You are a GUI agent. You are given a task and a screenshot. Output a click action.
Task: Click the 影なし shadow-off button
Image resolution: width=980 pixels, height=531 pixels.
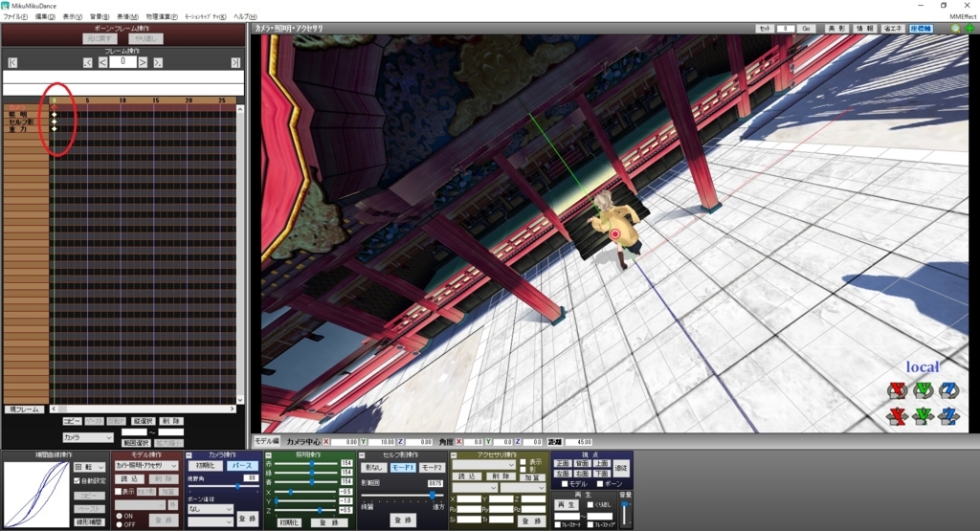click(374, 467)
